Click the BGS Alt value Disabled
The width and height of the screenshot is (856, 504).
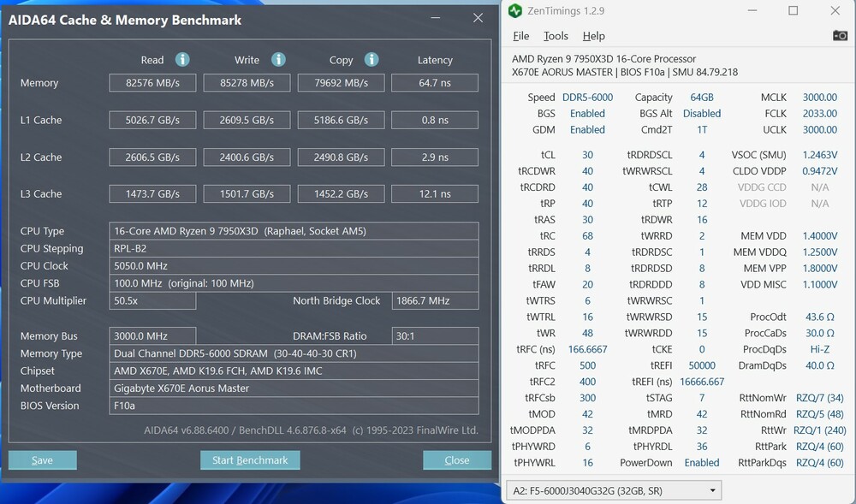pos(702,114)
